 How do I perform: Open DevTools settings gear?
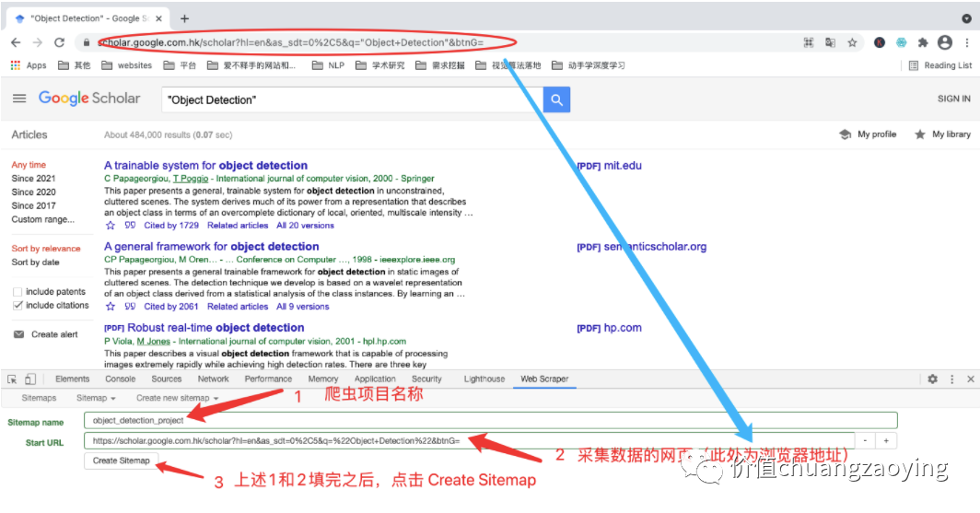coord(932,379)
